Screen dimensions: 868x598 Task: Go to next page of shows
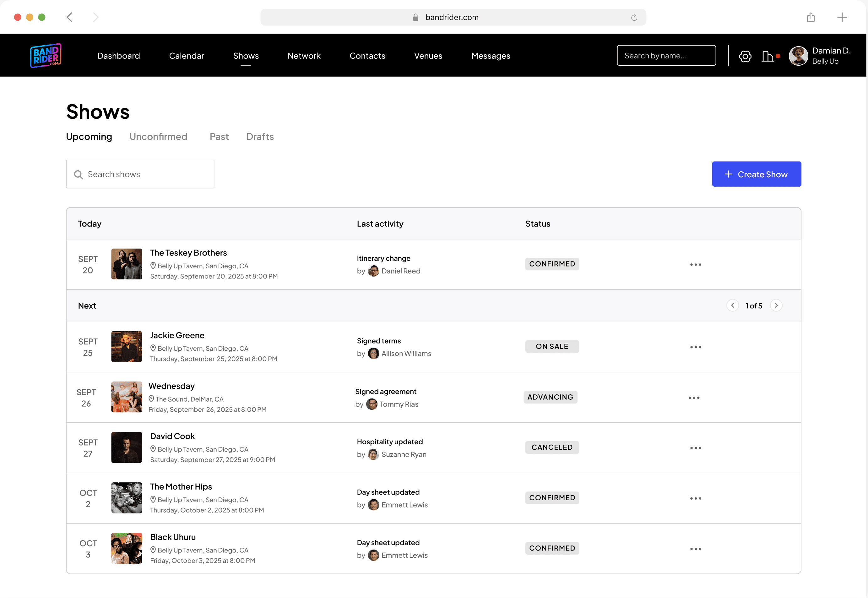coord(776,305)
